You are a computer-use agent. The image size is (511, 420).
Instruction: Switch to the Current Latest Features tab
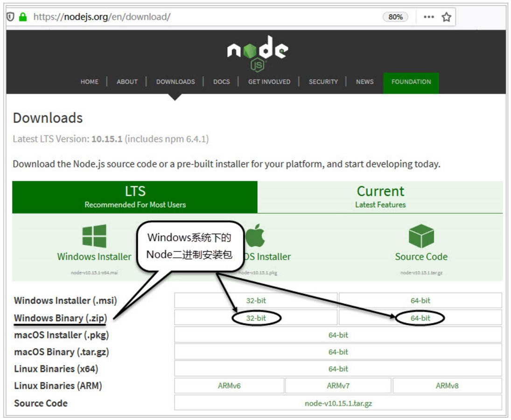coord(380,197)
